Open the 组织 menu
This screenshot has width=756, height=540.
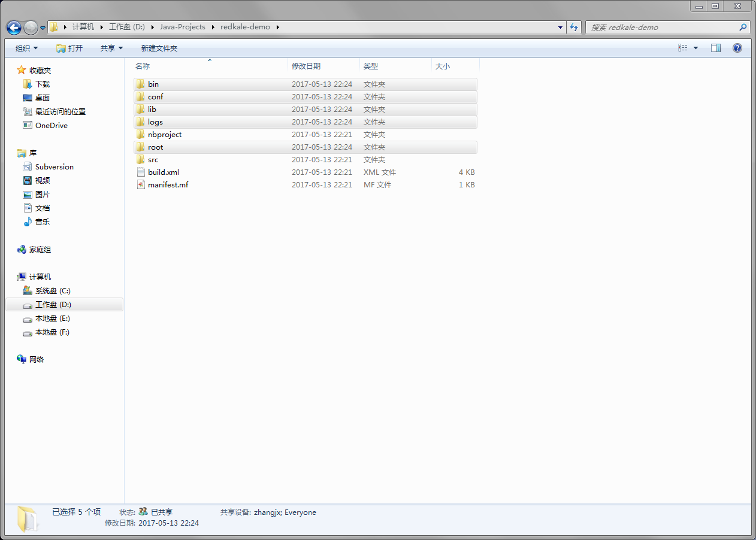click(x=26, y=48)
